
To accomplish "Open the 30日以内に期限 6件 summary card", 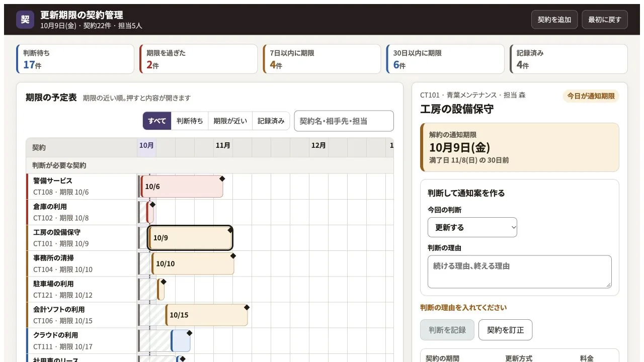I will (x=445, y=59).
